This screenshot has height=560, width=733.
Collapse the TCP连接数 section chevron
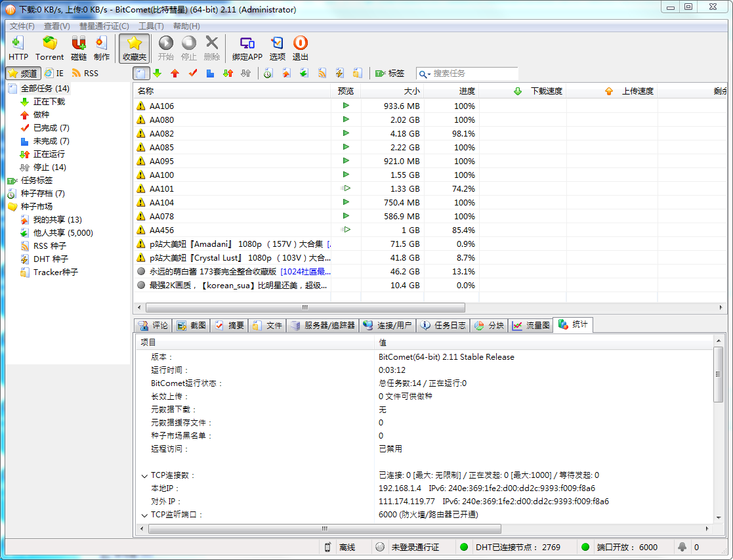click(144, 476)
